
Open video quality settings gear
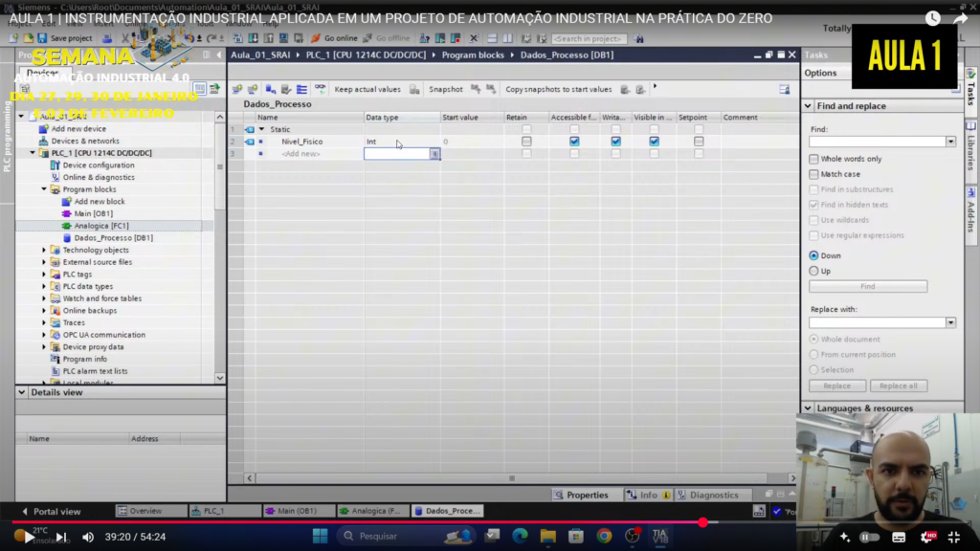pyautogui.click(x=928, y=538)
